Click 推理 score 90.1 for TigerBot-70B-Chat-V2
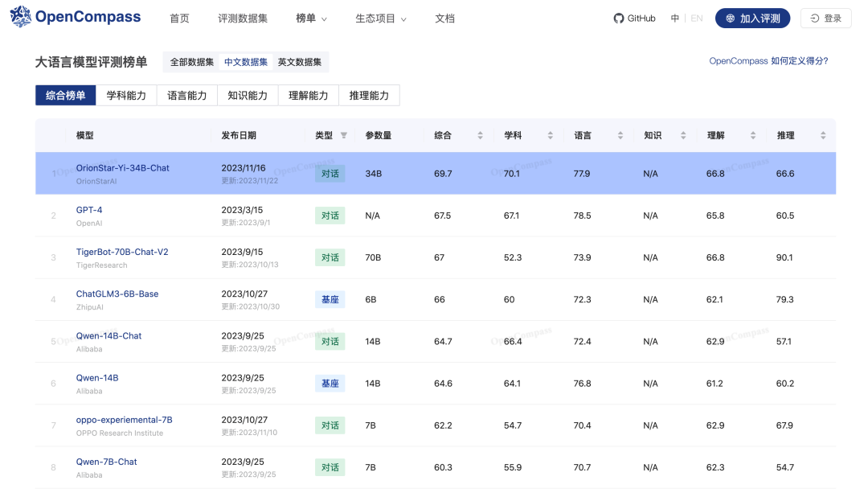Image resolution: width=868 pixels, height=493 pixels. tap(784, 257)
